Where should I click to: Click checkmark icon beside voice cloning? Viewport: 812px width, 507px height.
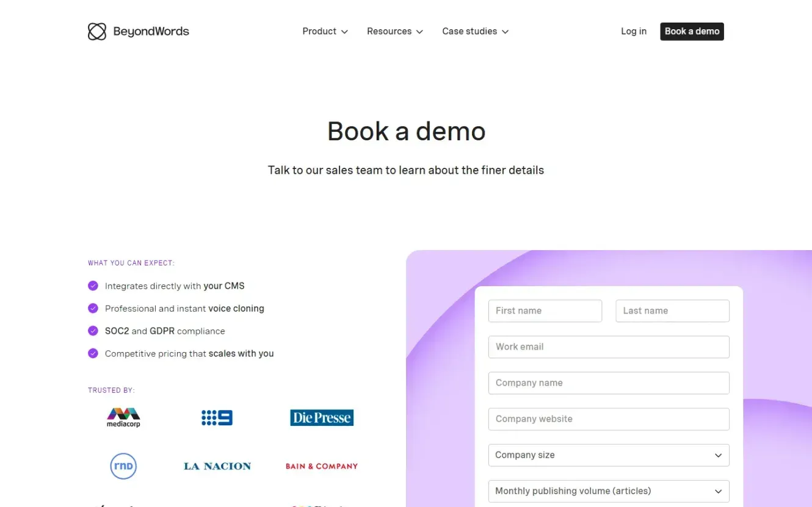click(x=93, y=308)
